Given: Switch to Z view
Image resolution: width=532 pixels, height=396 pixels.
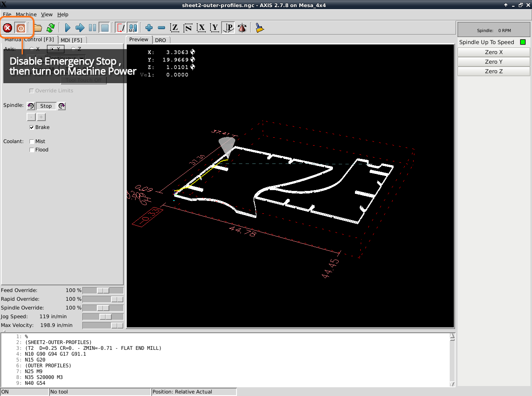Looking at the screenshot, I should click(175, 28).
